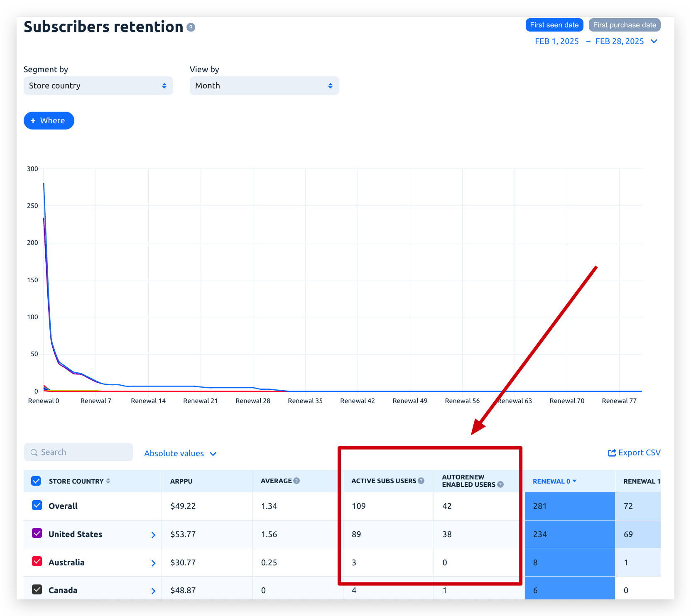The height and width of the screenshot is (616, 691).
Task: Open the Segment by Store country dropdown
Action: click(x=98, y=86)
